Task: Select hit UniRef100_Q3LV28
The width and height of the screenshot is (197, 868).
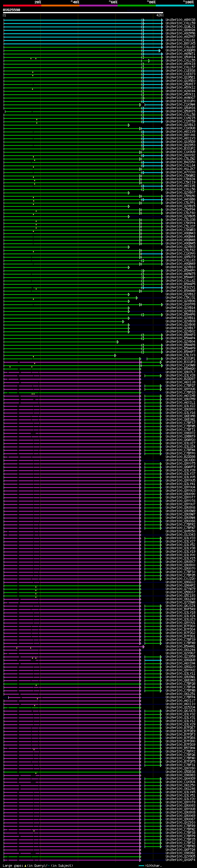Action: coord(180,375)
